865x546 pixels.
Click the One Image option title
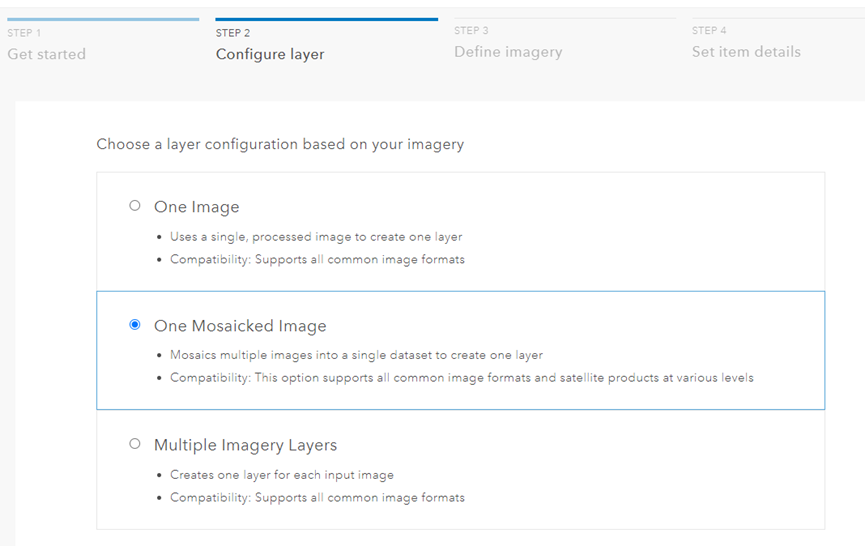coord(197,207)
